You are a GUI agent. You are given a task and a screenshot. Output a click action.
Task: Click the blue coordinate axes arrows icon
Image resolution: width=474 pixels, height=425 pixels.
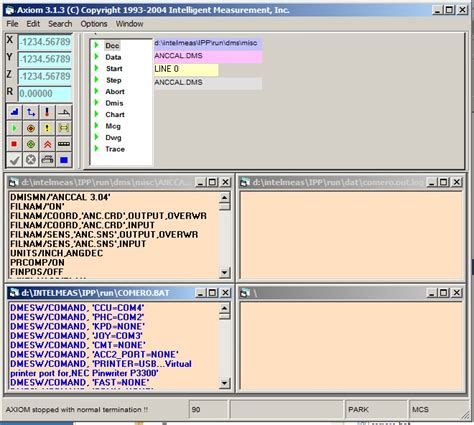[31, 112]
